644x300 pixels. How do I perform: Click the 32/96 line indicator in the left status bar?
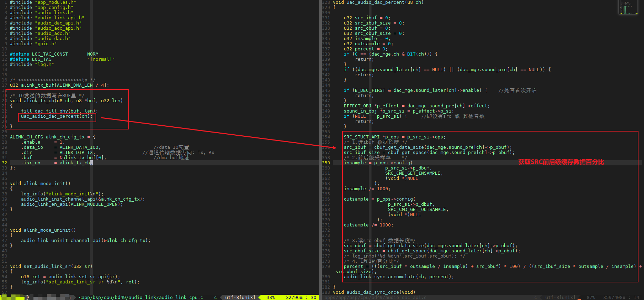[294, 297]
